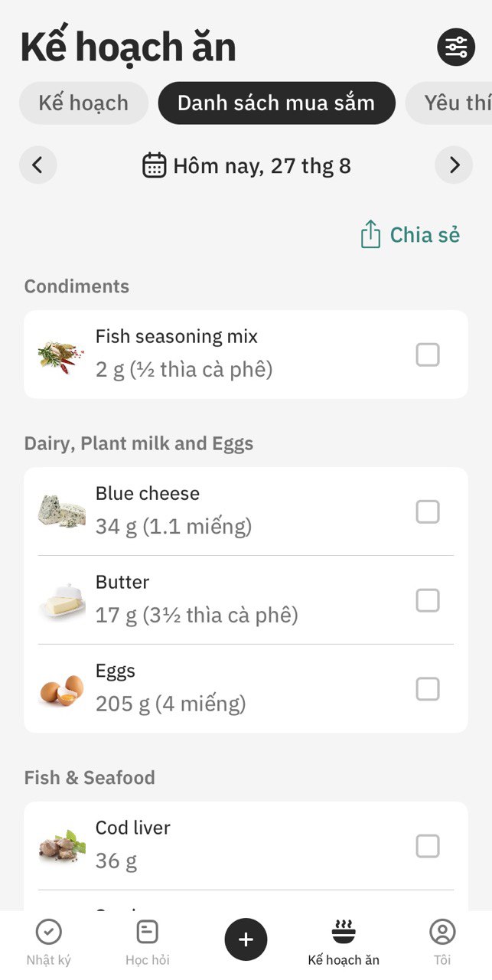Image resolution: width=492 pixels, height=980 pixels.
Task: Tick the Cod liver checkbox
Action: pyautogui.click(x=428, y=846)
